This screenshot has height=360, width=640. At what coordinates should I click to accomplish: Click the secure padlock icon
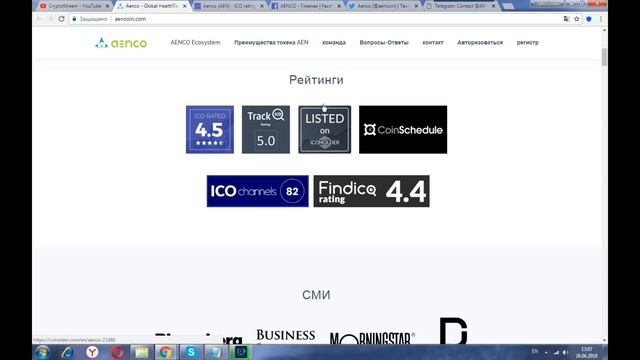[x=74, y=19]
